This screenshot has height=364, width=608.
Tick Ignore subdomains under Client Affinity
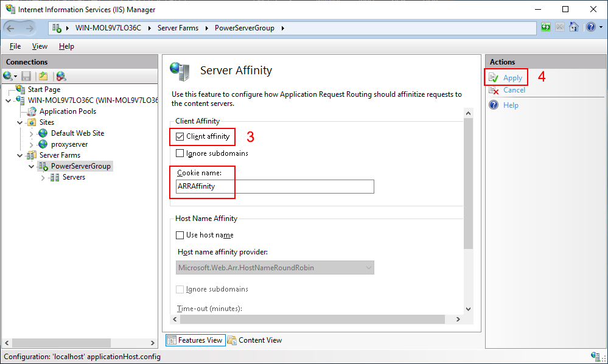click(180, 153)
